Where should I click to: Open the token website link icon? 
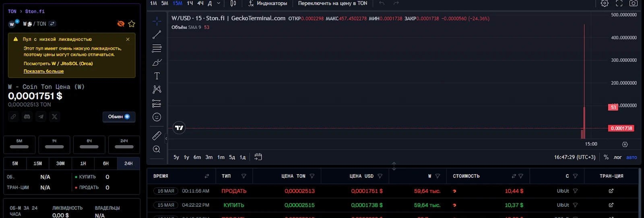coord(13,117)
